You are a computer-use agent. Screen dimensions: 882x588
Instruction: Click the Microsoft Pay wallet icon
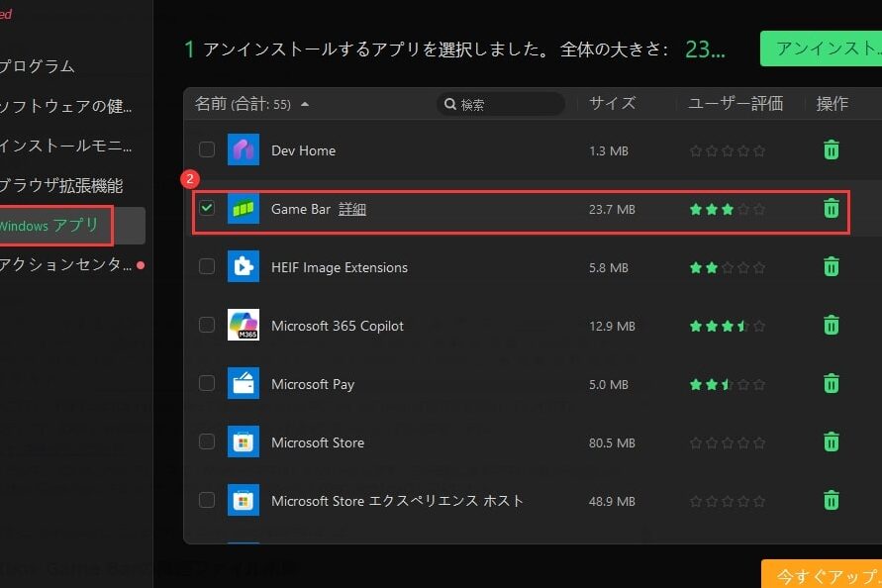pyautogui.click(x=243, y=384)
